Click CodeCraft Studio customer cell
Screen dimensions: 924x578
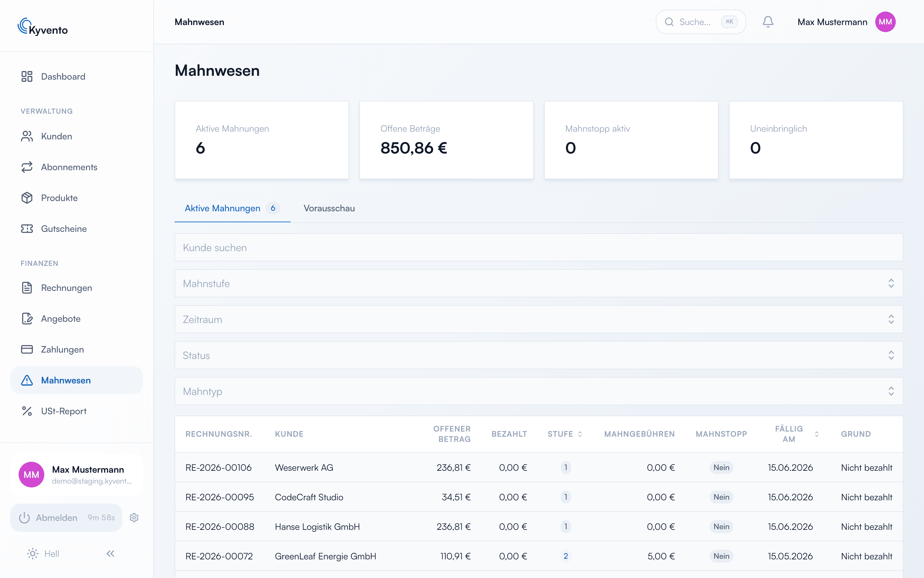[x=309, y=497]
